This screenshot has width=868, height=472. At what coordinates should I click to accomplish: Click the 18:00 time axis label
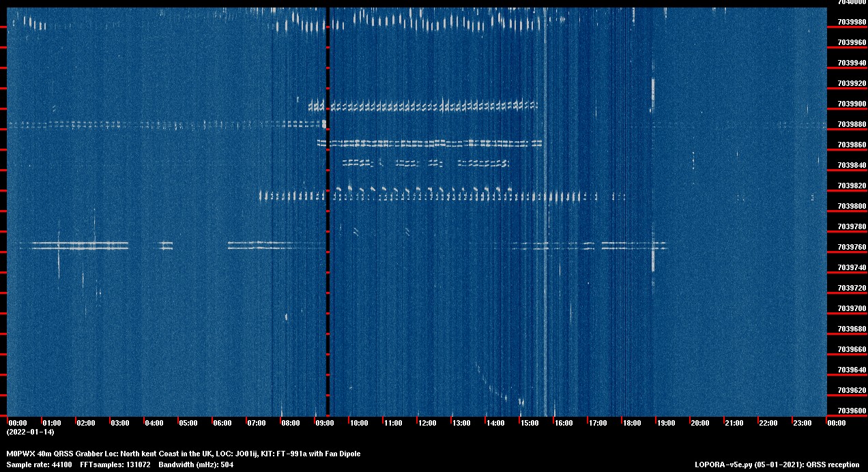pyautogui.click(x=632, y=423)
